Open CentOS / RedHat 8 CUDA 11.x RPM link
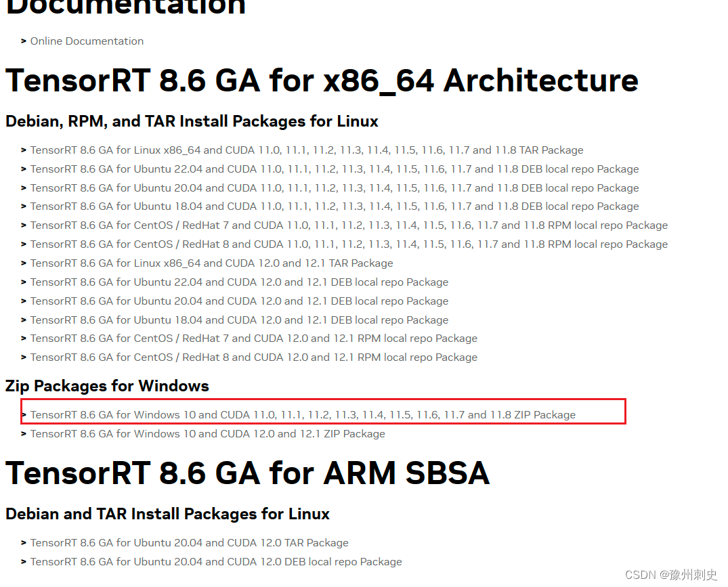 [x=349, y=244]
